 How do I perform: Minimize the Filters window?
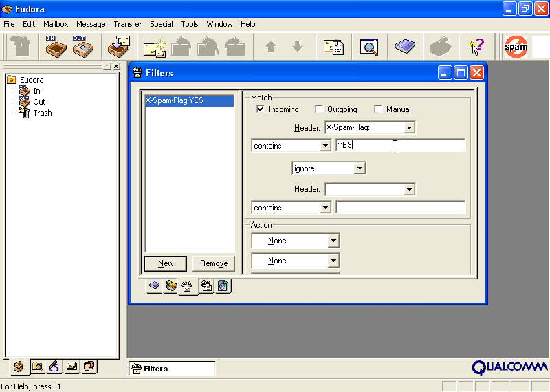pyautogui.click(x=445, y=73)
